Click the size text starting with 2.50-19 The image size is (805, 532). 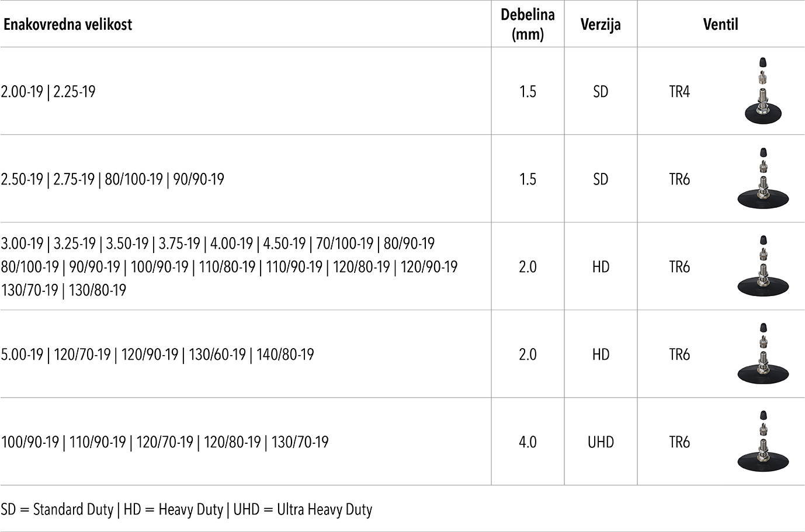point(113,179)
